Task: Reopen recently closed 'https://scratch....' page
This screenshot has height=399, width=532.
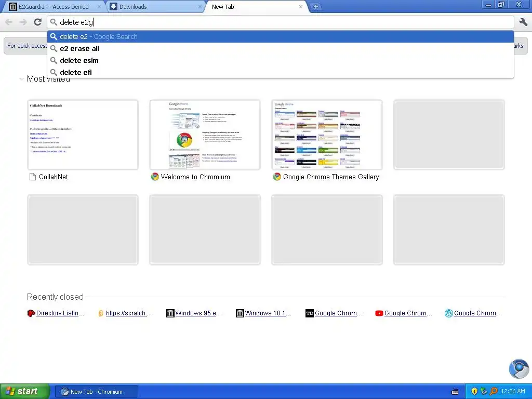Action: pos(129,313)
